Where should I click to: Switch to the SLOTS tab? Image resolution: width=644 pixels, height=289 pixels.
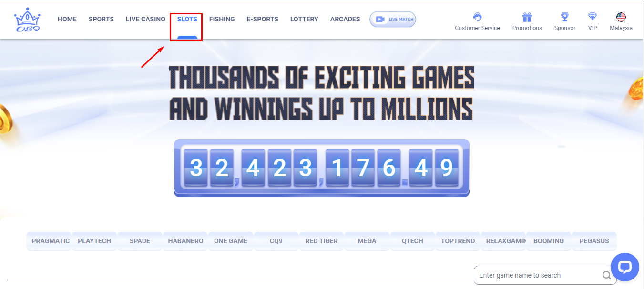[186, 19]
